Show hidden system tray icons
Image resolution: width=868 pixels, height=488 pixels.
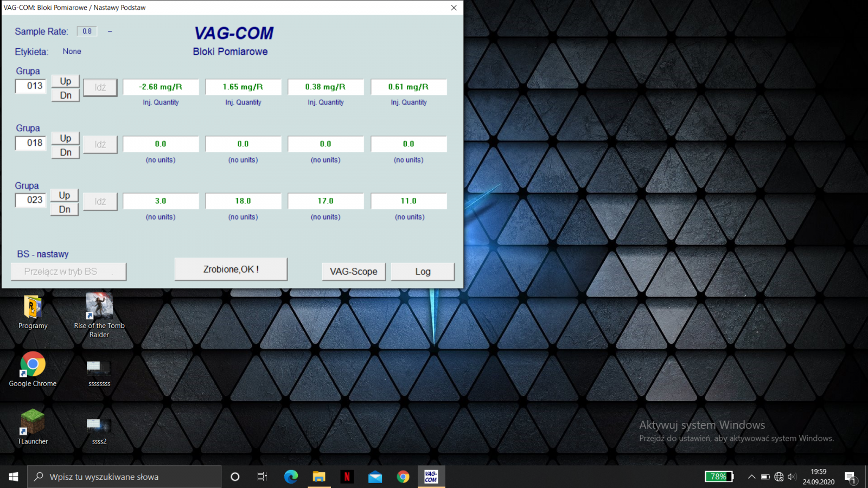pos(751,477)
